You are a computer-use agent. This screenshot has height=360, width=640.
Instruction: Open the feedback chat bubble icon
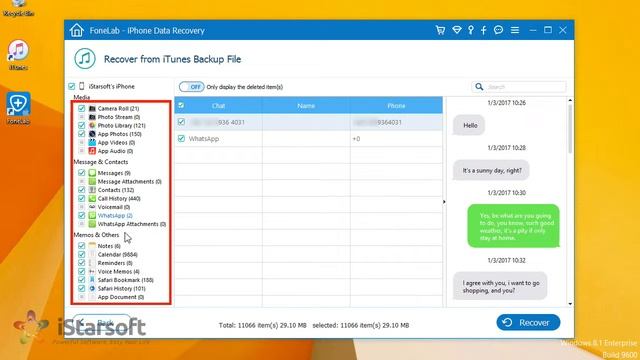coord(498,30)
